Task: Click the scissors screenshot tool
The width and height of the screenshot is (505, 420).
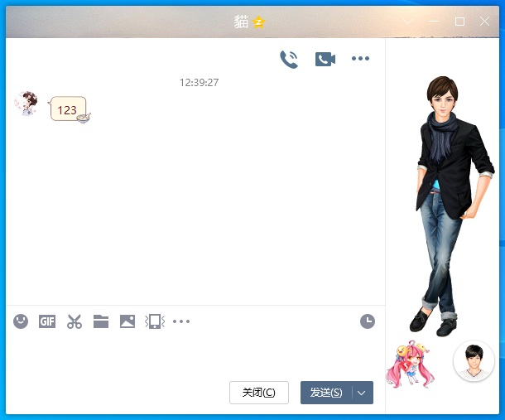Action: click(x=75, y=321)
